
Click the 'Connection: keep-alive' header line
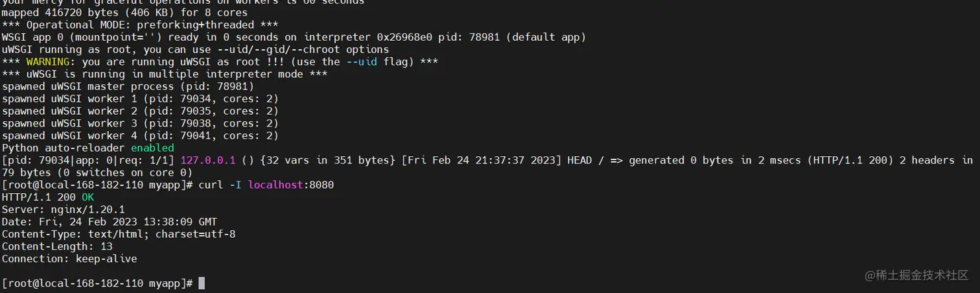click(69, 259)
